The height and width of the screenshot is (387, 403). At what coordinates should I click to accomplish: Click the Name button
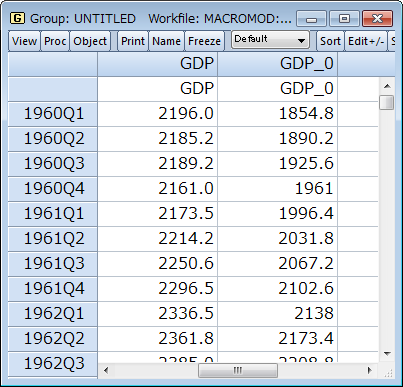166,41
